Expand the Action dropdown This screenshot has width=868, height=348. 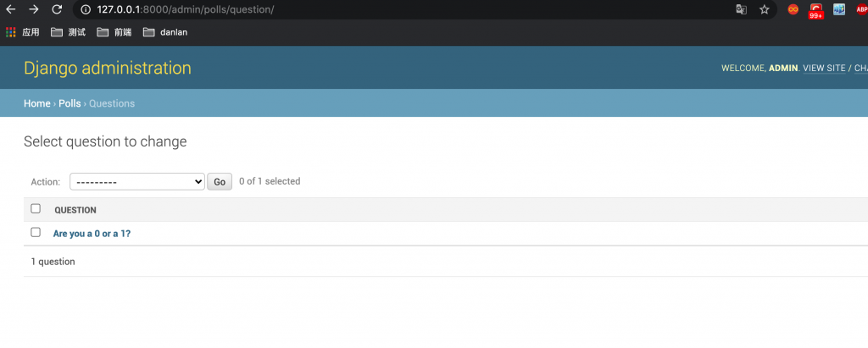click(x=136, y=181)
